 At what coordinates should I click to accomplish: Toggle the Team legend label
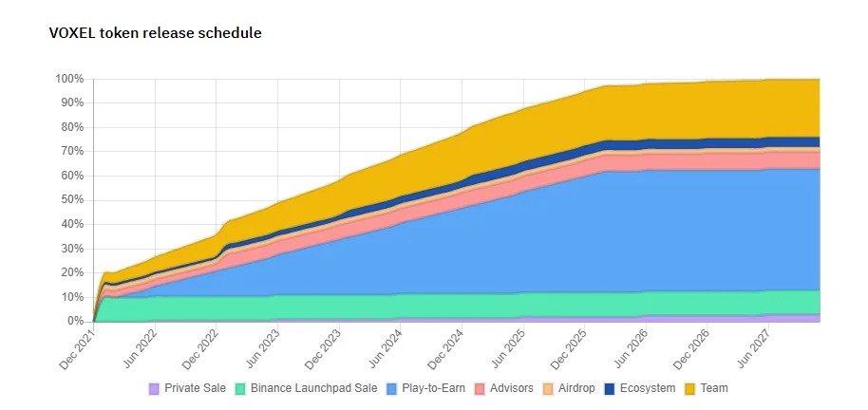click(714, 388)
